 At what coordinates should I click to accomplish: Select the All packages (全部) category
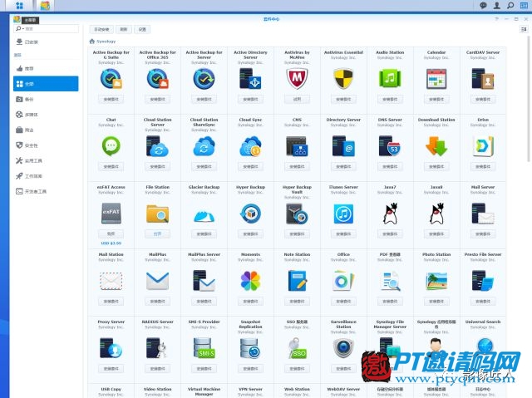(x=46, y=84)
